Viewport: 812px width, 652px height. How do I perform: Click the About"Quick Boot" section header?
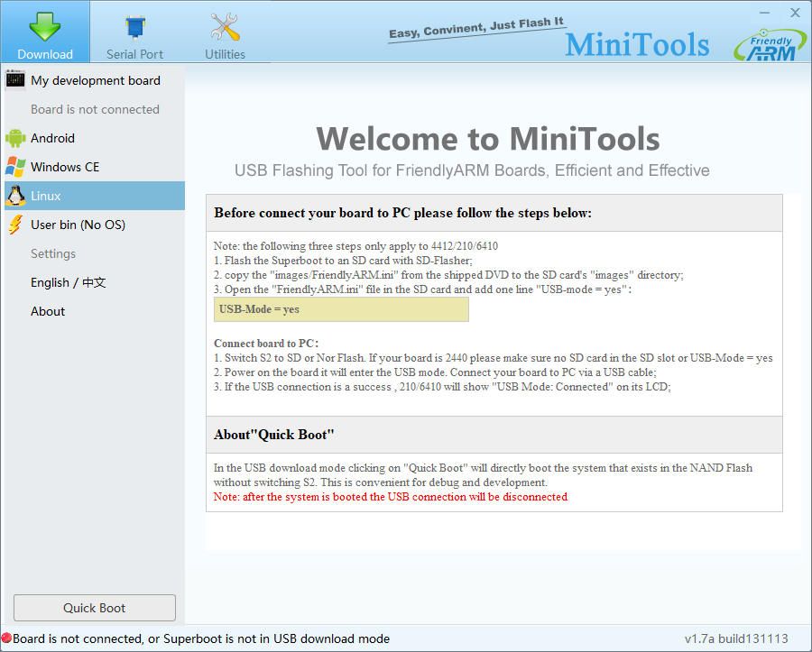(x=494, y=435)
